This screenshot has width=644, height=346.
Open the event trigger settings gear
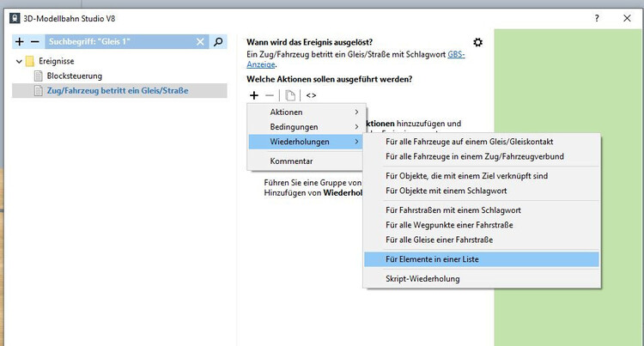point(478,42)
